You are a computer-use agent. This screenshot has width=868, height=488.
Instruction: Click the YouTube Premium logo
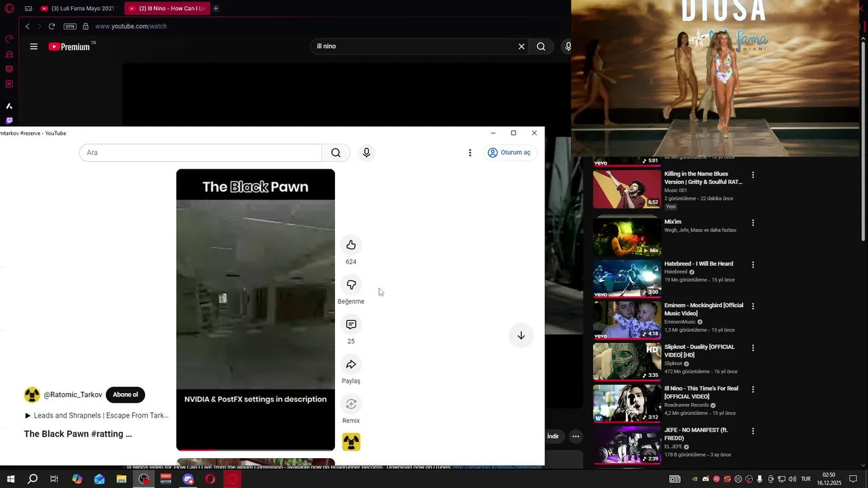(71, 46)
